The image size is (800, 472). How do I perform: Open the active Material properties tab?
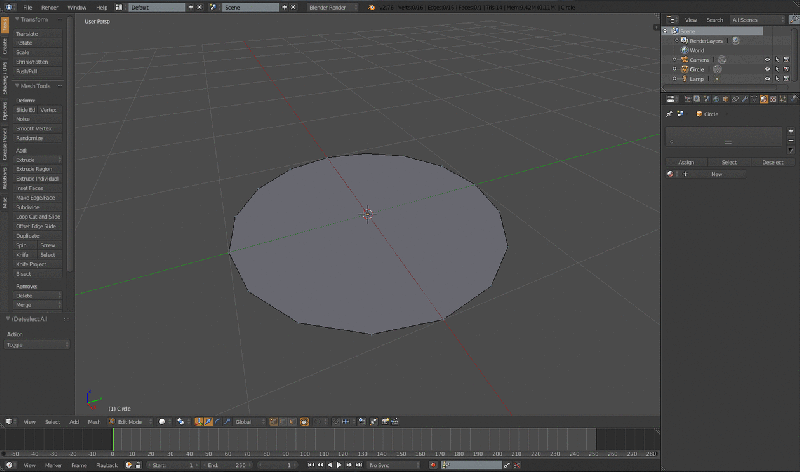click(x=764, y=99)
